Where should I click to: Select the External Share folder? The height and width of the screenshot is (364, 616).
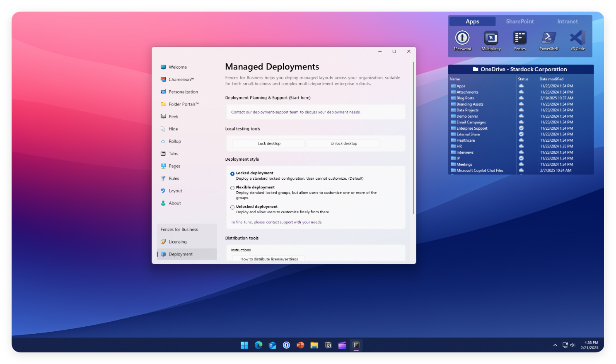click(465, 134)
